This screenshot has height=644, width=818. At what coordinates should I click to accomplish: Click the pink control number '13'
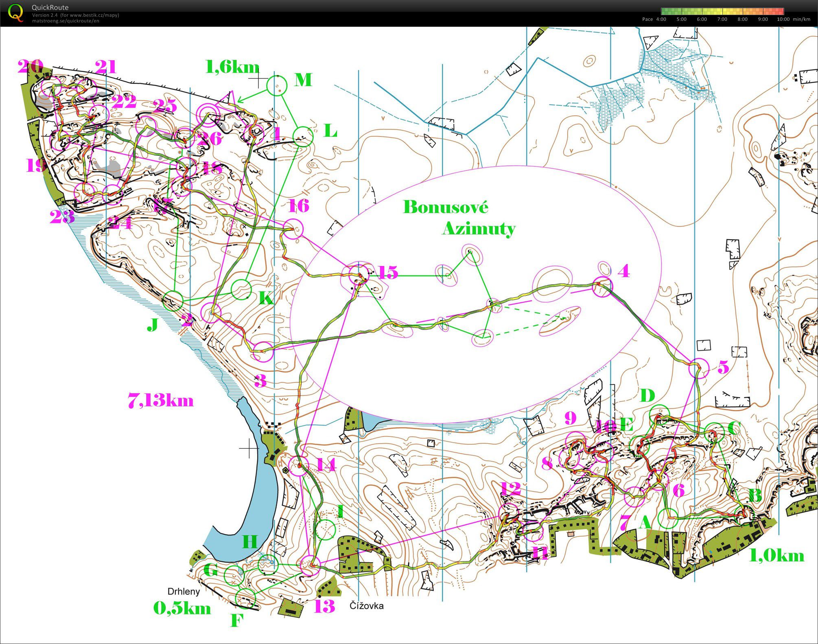tap(324, 606)
